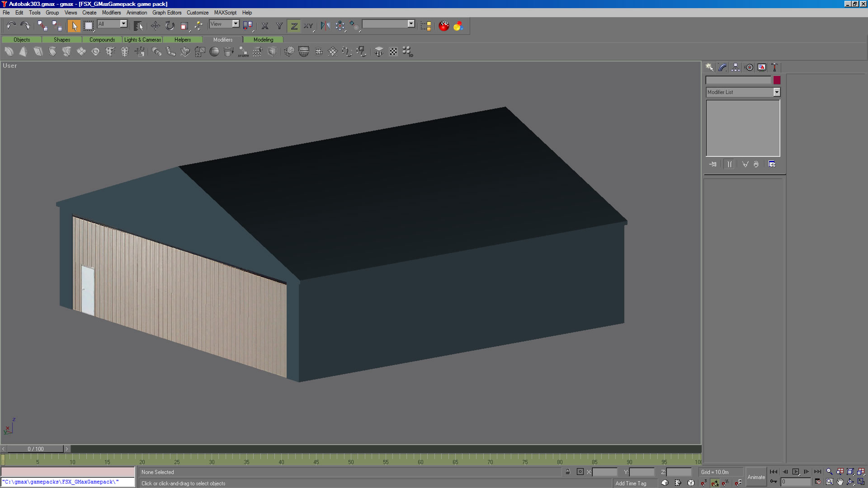Open the Hierarchy command panel tab
The height and width of the screenshot is (488, 868).
click(736, 67)
